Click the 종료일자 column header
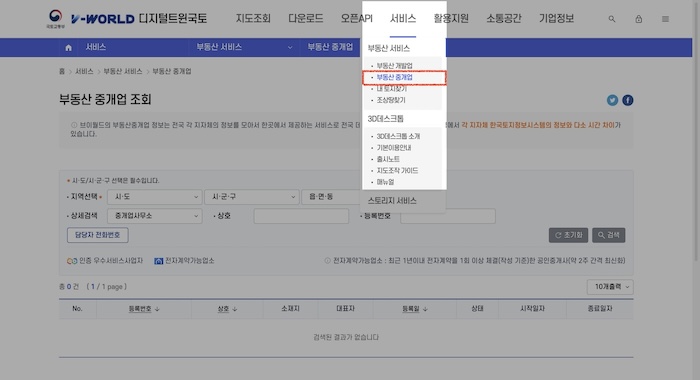700x380 pixels. tap(600, 309)
